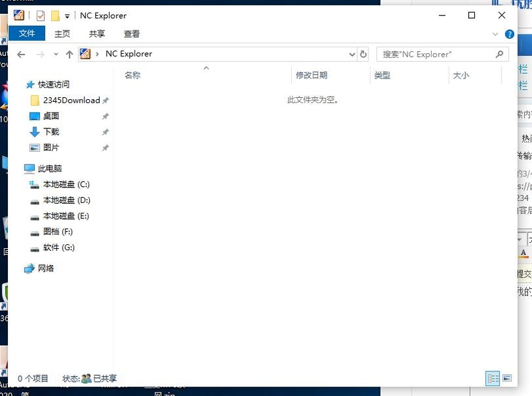The height and width of the screenshot is (396, 532).
Task: Sort by the 大小 column header
Action: point(461,75)
